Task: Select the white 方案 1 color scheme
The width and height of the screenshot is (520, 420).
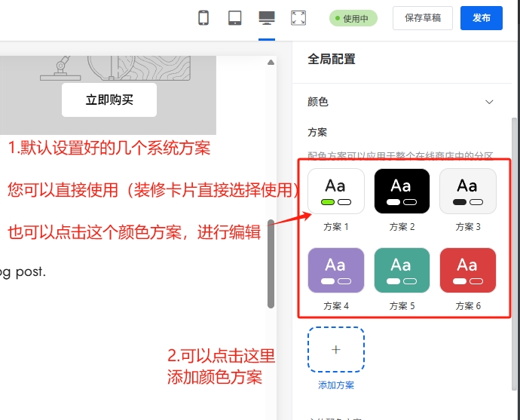Action: tap(336, 192)
